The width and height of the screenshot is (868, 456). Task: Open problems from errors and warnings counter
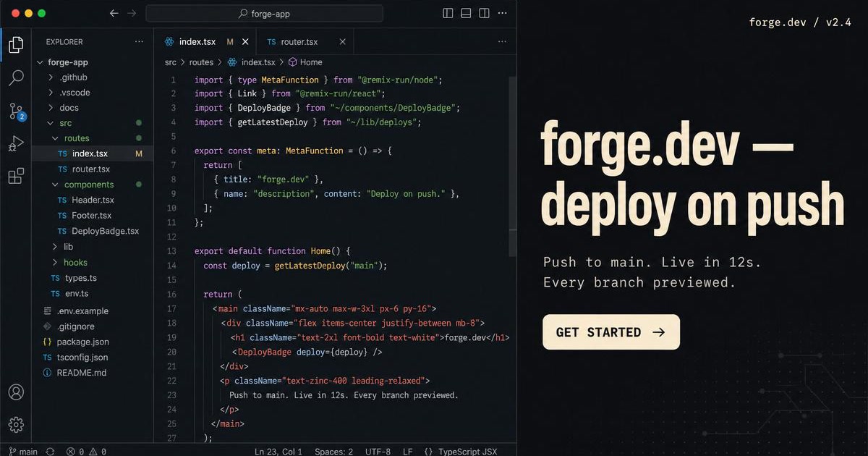coord(86,451)
